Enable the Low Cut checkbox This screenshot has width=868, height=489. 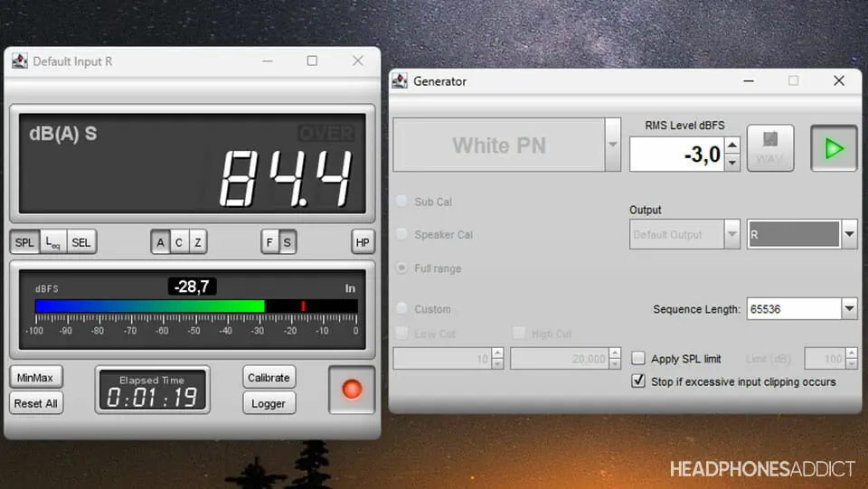pyautogui.click(x=401, y=334)
